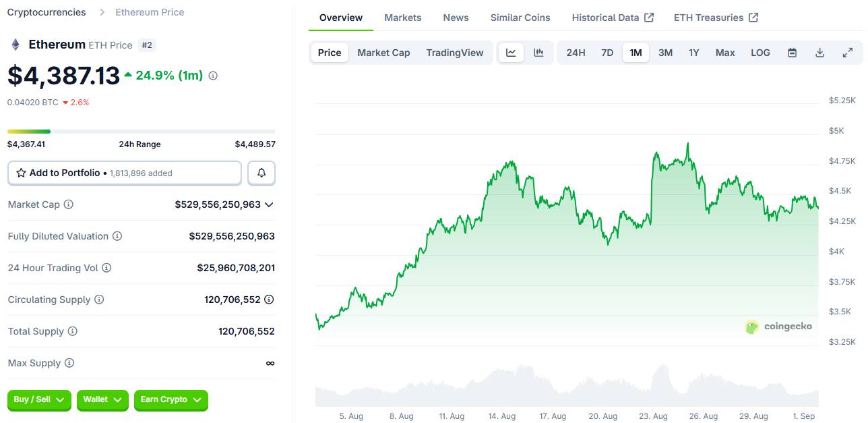Open the Similar Coins tab
This screenshot has height=423, width=868.
(x=520, y=18)
